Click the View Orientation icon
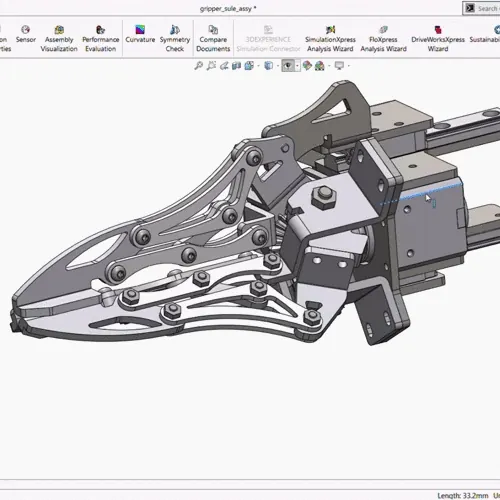Image resolution: width=500 pixels, height=500 pixels. pos(249,66)
